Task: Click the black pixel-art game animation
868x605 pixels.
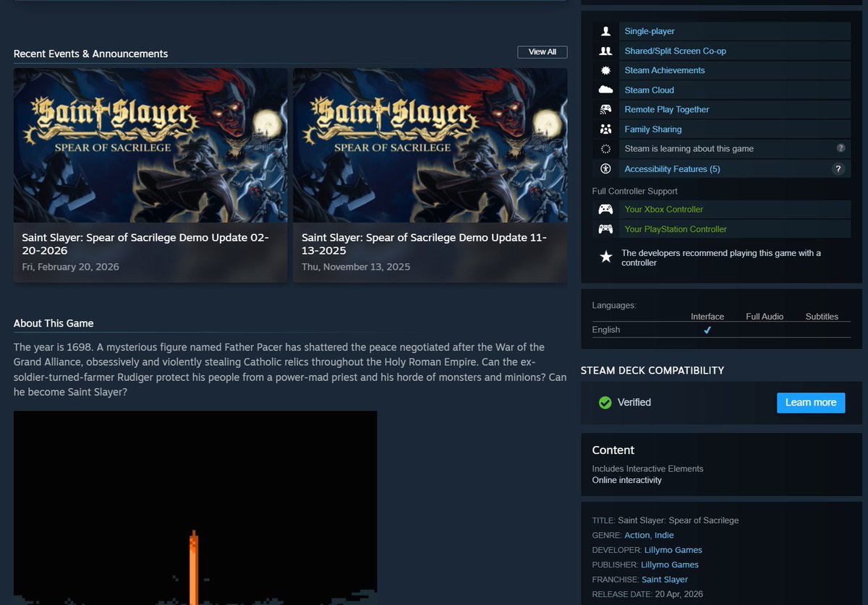Action: (195, 507)
